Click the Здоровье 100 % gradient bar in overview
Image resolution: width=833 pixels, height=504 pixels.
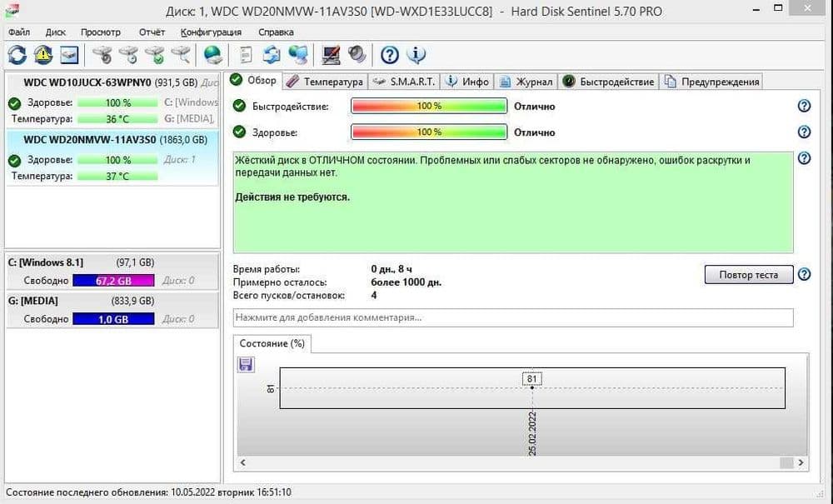click(429, 132)
